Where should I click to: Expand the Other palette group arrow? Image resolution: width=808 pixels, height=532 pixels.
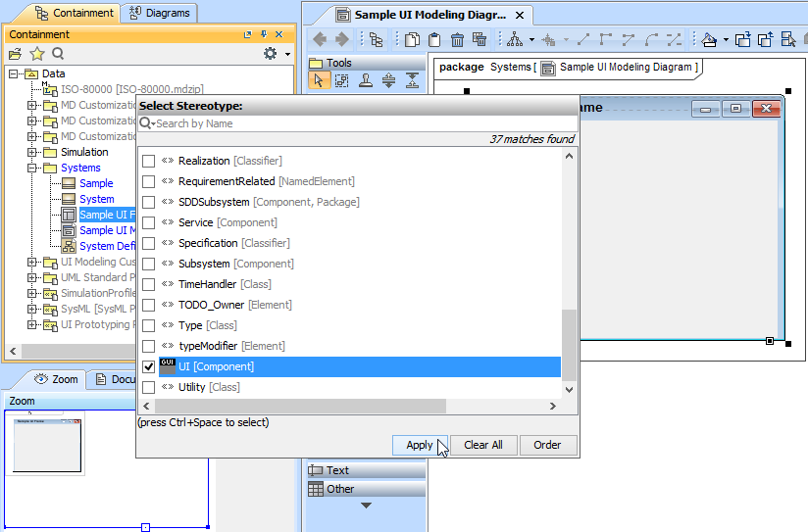click(x=367, y=506)
